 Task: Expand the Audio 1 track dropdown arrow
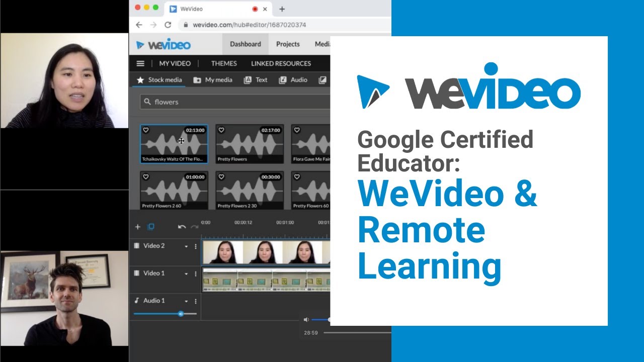point(186,302)
